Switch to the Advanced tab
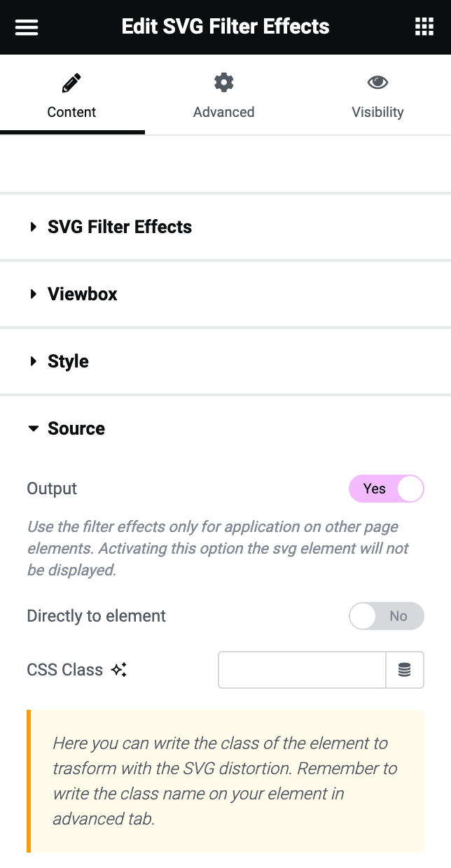Image resolution: width=451 pixels, height=868 pixels. (x=223, y=112)
